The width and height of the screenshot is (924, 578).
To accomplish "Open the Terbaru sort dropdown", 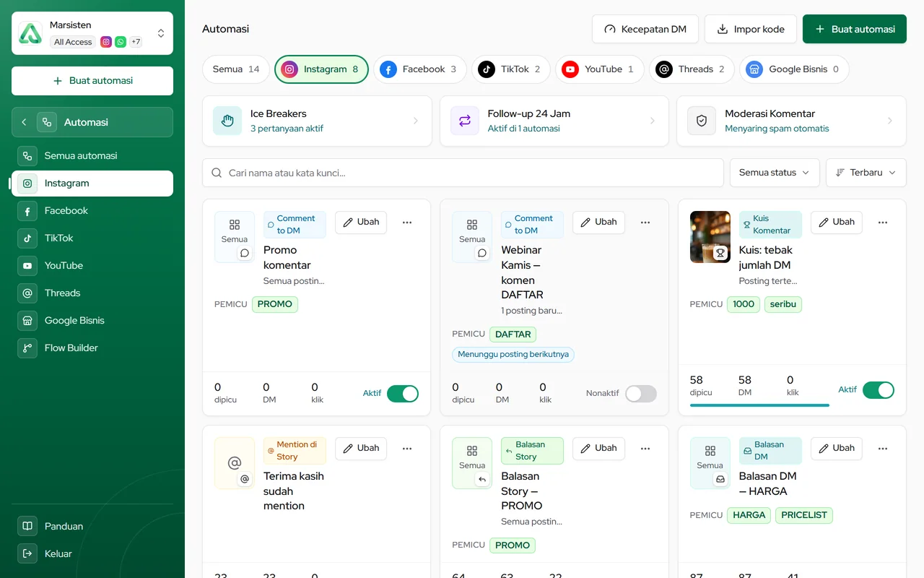I will click(x=866, y=173).
